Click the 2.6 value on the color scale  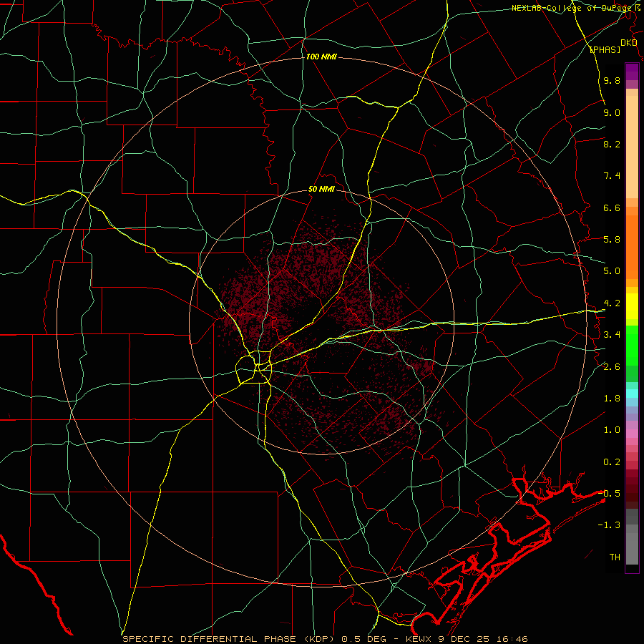coord(612,367)
